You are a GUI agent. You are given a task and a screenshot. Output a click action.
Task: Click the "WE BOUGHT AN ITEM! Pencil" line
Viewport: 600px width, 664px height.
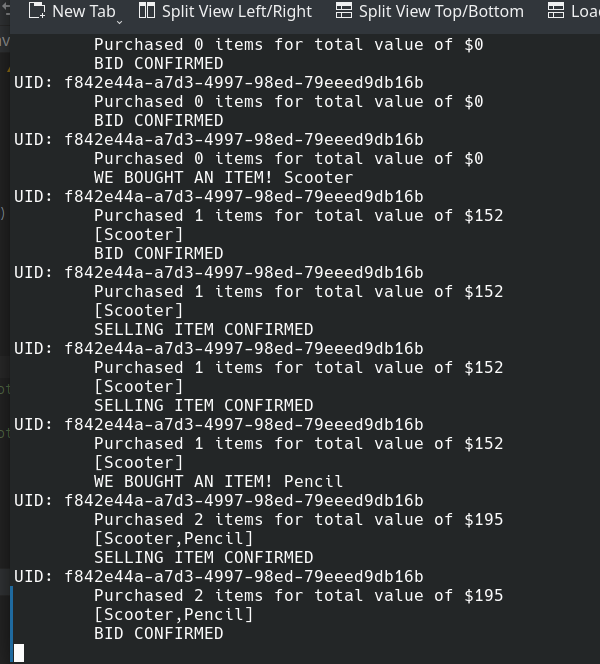click(x=218, y=481)
